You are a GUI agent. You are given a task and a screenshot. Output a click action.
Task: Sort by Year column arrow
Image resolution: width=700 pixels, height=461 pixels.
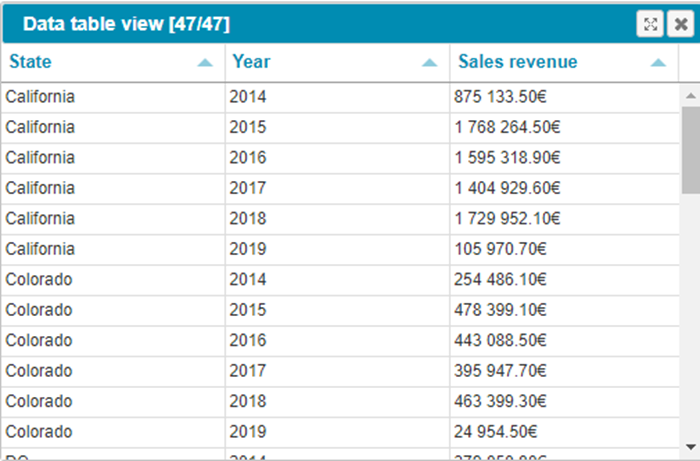(430, 63)
